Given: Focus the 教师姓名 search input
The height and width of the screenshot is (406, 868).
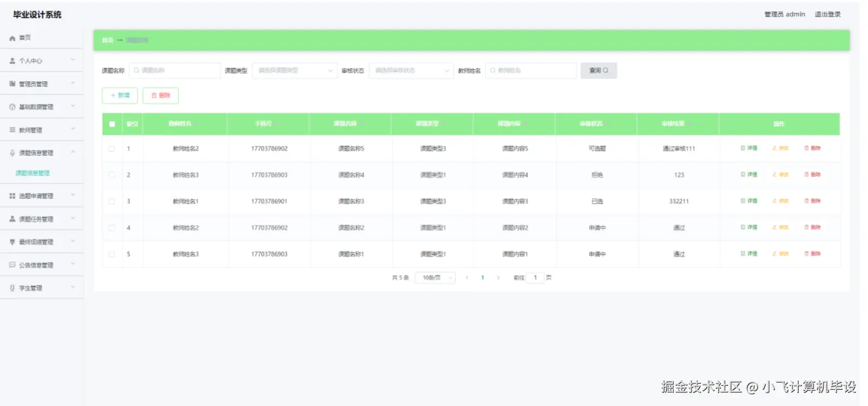Looking at the screenshot, I should (531, 70).
